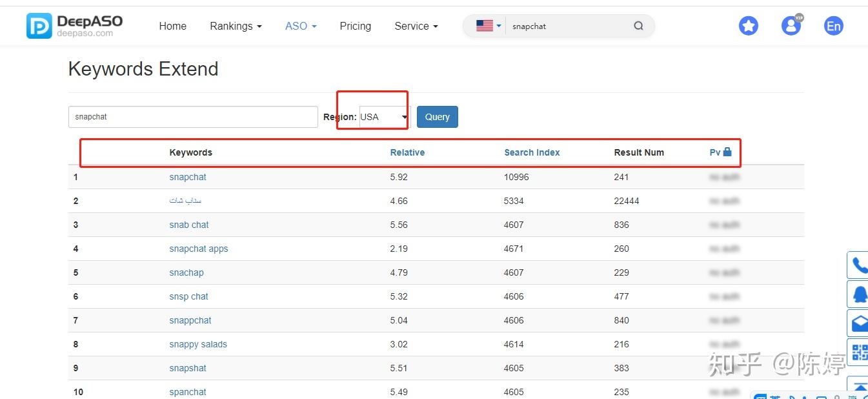Click the Keywords column header
868x399 pixels.
pyautogui.click(x=190, y=152)
